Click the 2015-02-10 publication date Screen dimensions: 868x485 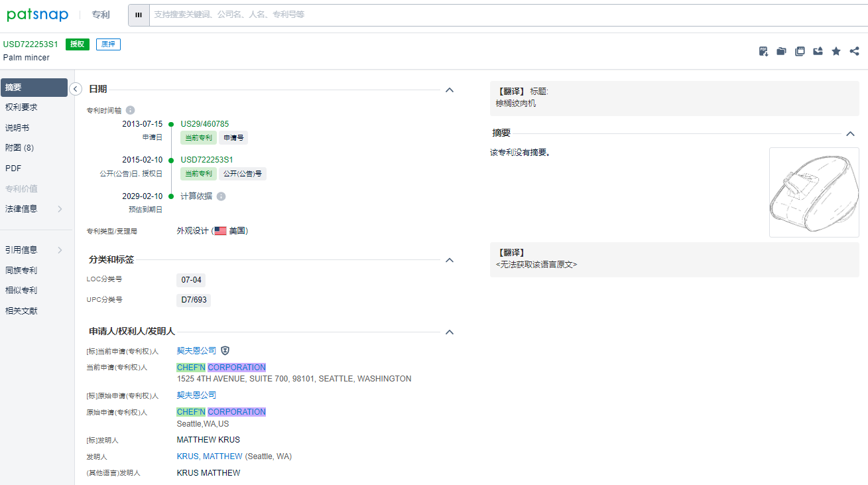point(142,160)
